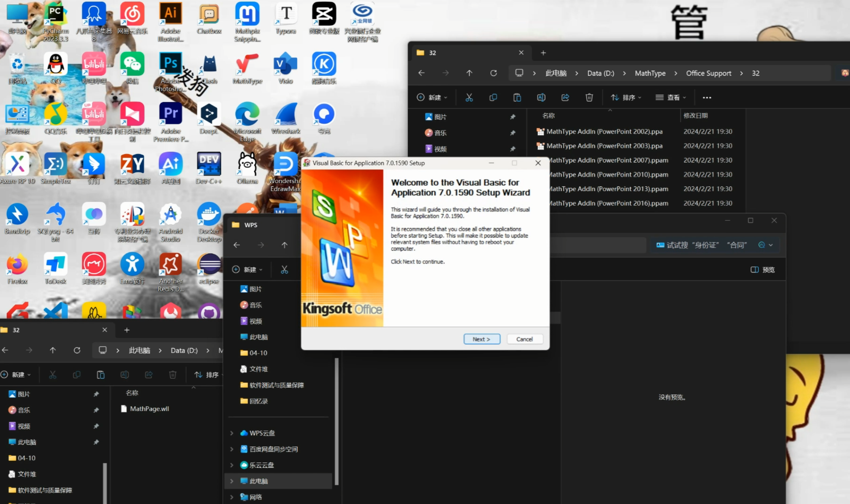
Task: Click Next in the Visual Basic Setup wizard
Action: click(482, 339)
